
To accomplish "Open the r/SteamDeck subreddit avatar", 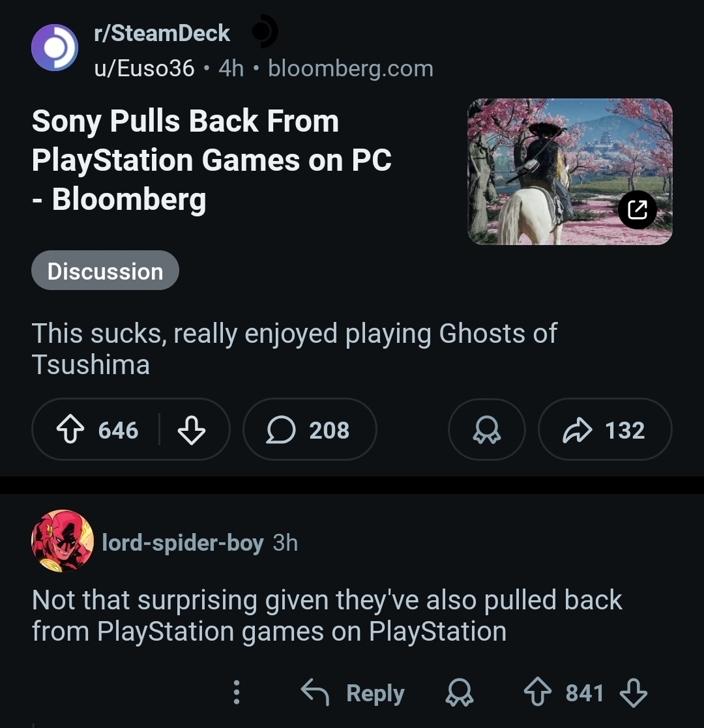I will pos(55,48).
